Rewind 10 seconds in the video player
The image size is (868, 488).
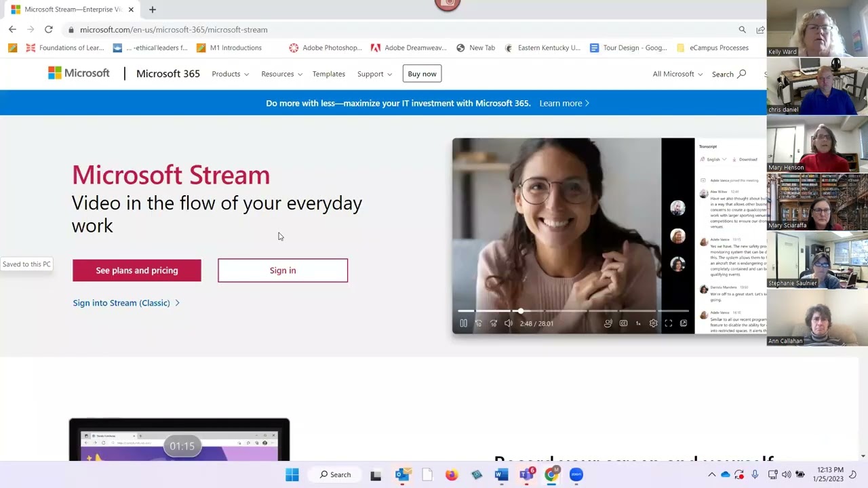[x=478, y=323]
